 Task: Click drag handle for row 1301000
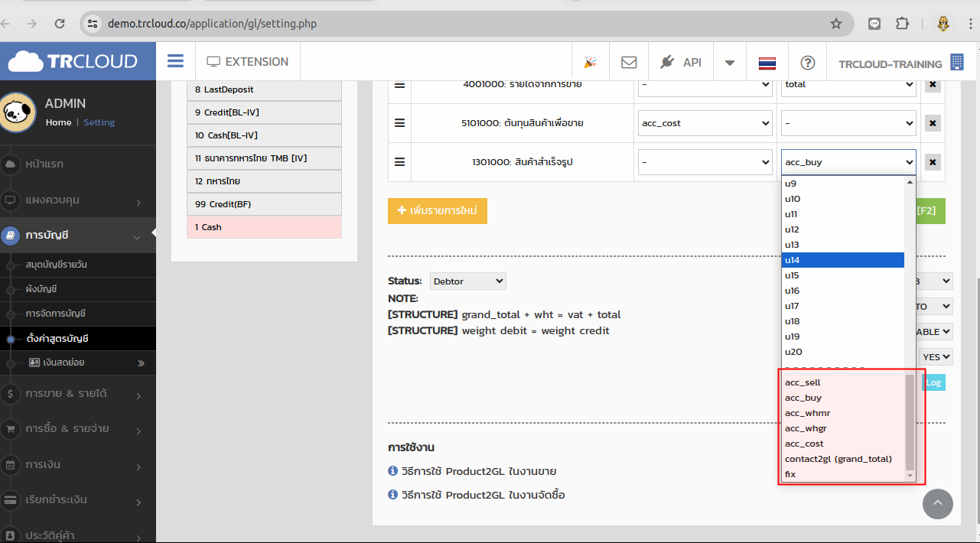[399, 161]
